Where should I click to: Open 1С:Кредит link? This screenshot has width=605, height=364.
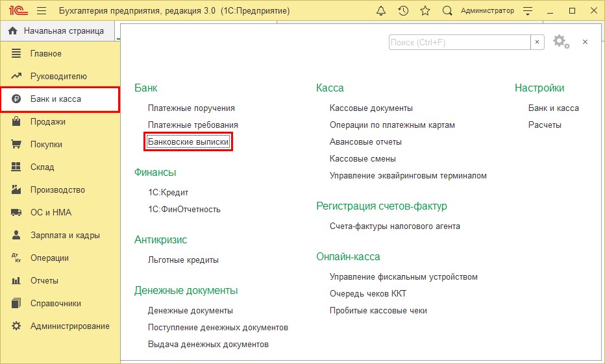coord(168,193)
